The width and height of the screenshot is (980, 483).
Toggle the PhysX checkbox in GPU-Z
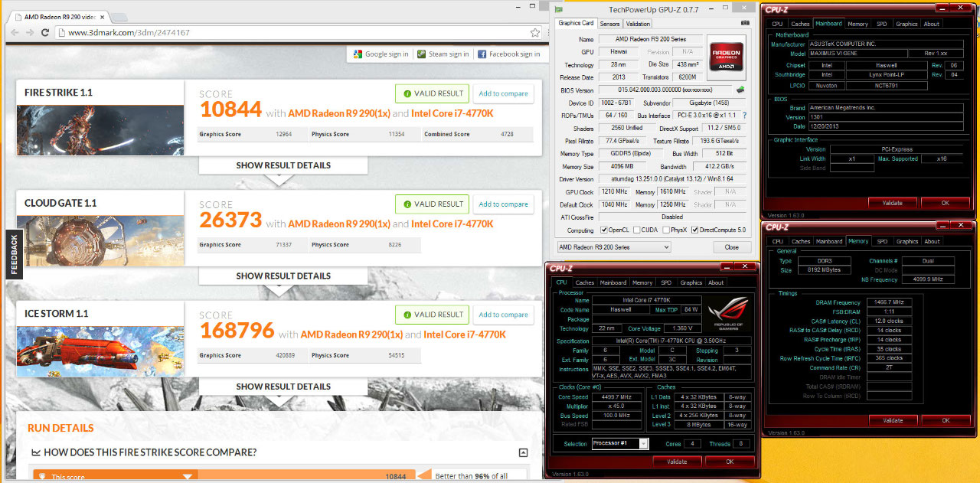click(x=665, y=230)
